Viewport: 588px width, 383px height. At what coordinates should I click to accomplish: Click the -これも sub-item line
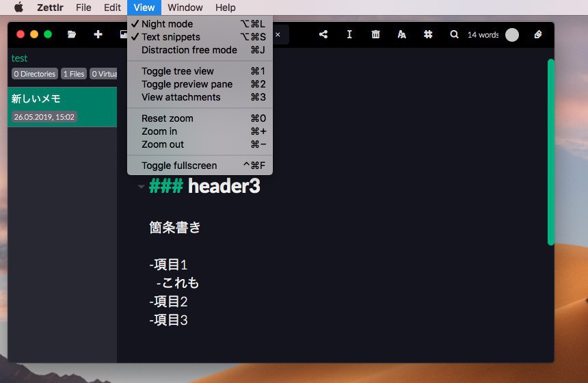point(178,283)
